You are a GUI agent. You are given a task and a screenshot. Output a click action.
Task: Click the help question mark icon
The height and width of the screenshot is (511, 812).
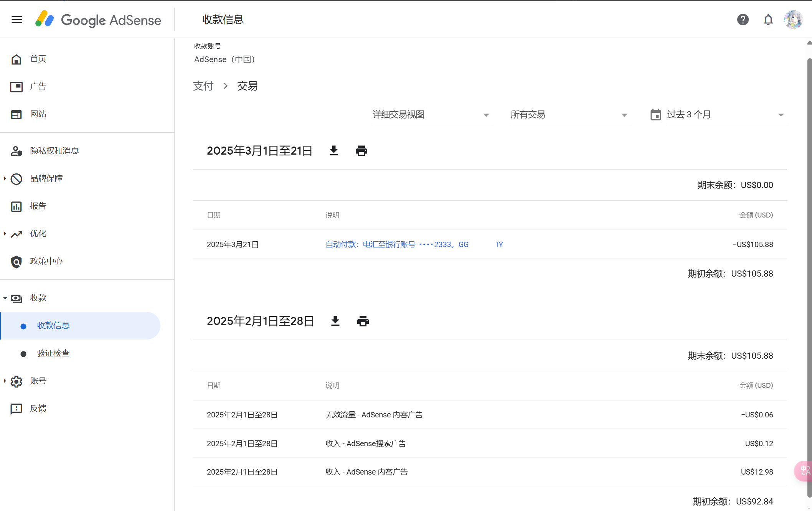pos(743,20)
